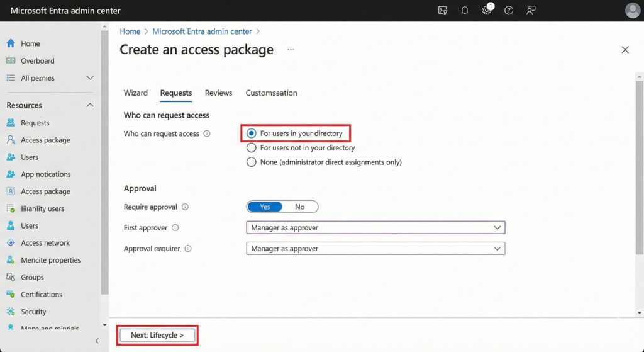
Task: Open settings gear in top bar
Action: pyautogui.click(x=486, y=11)
